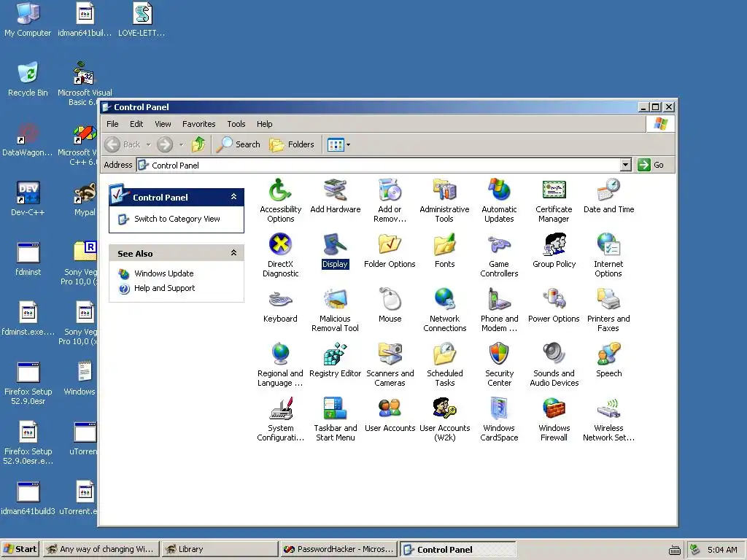The width and height of the screenshot is (747, 560).
Task: Collapse the Control Panel sidebar section
Action: click(233, 197)
